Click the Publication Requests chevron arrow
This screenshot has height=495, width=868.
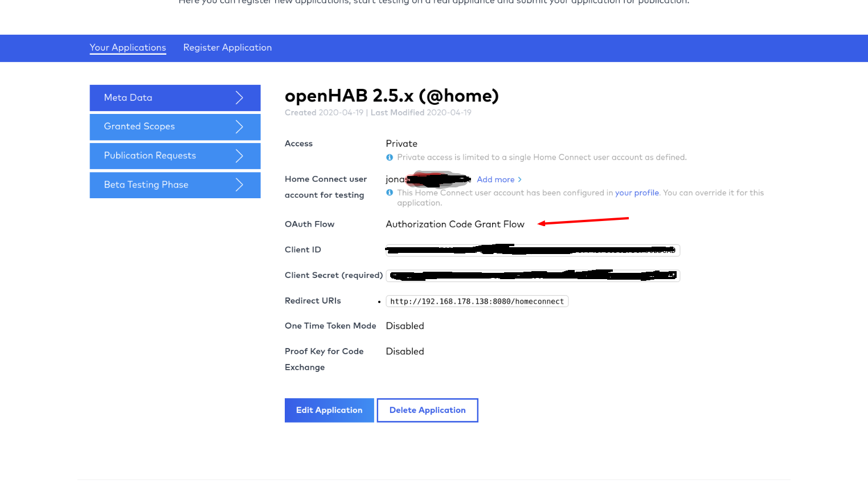240,156
